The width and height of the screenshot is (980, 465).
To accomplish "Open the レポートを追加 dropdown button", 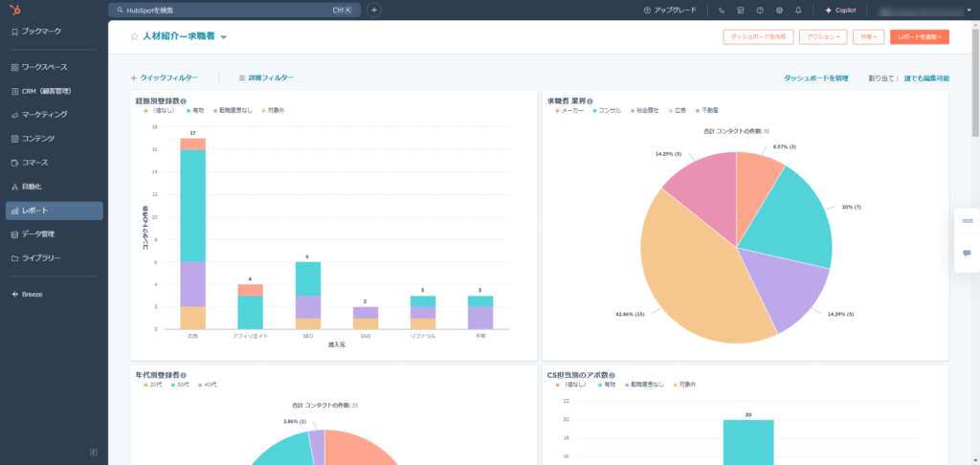I will [920, 37].
